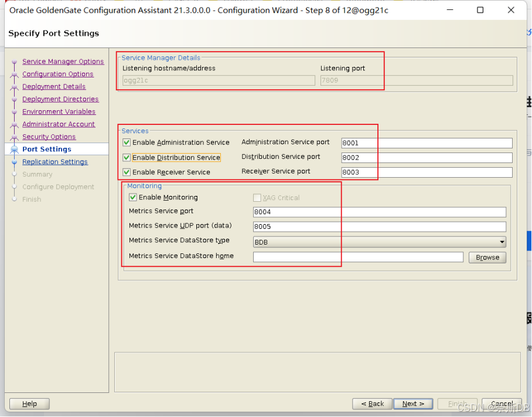Click step marker beside Security Options
Viewport: 532px width, 417px height.
click(14, 137)
